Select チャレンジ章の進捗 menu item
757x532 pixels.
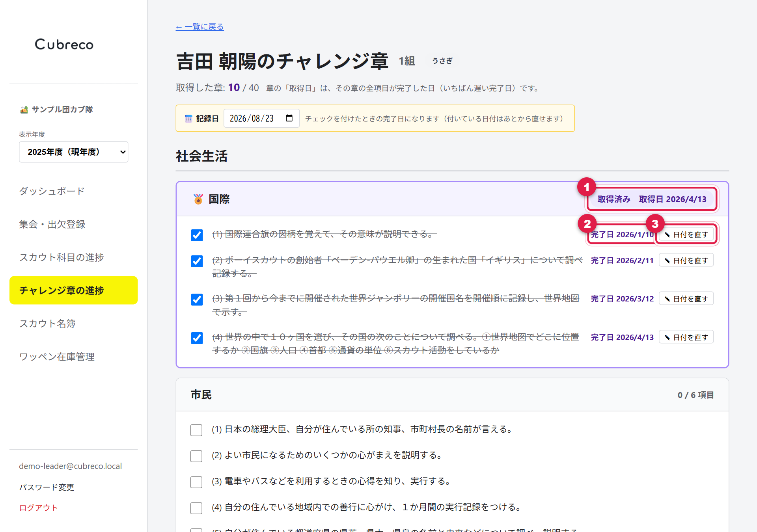click(74, 290)
